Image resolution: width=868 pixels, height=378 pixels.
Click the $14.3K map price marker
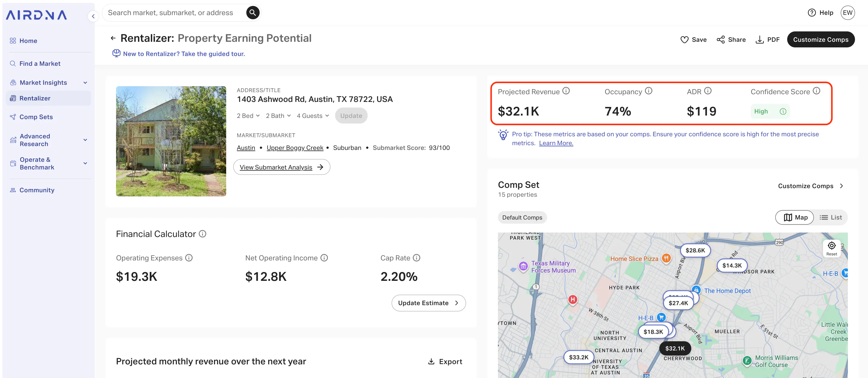tap(732, 266)
